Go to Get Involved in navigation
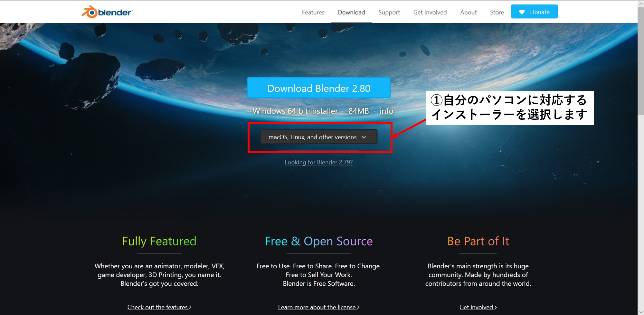 pos(430,12)
